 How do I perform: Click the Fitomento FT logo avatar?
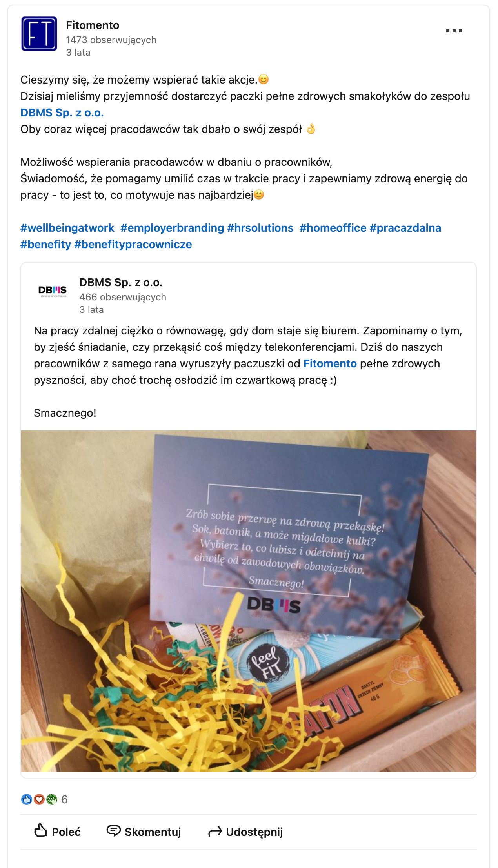(x=39, y=34)
